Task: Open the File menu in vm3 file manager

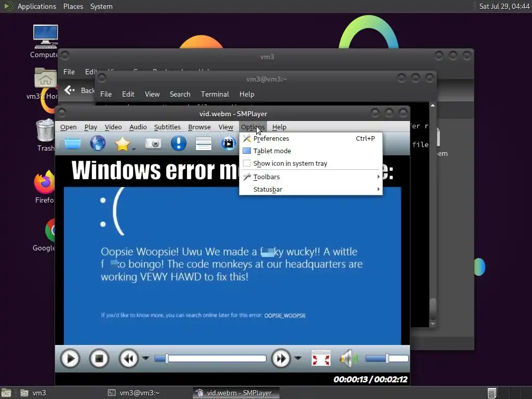Action: click(x=69, y=72)
